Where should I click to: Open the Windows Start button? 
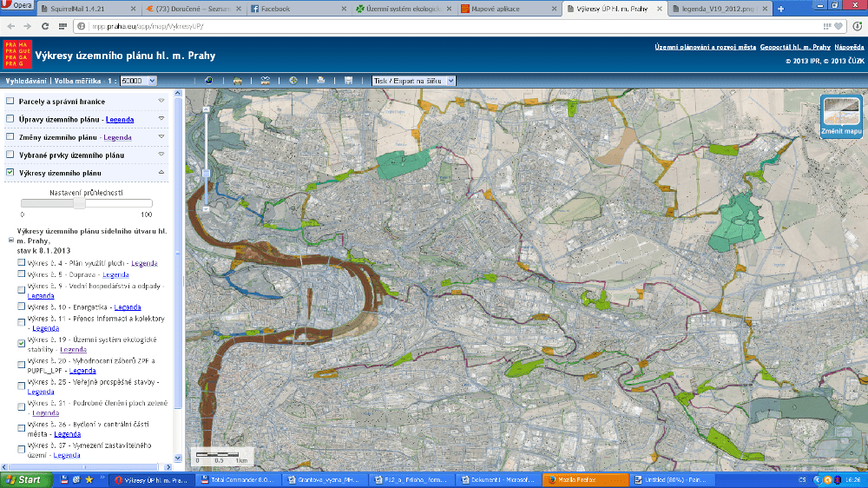pyautogui.click(x=23, y=479)
